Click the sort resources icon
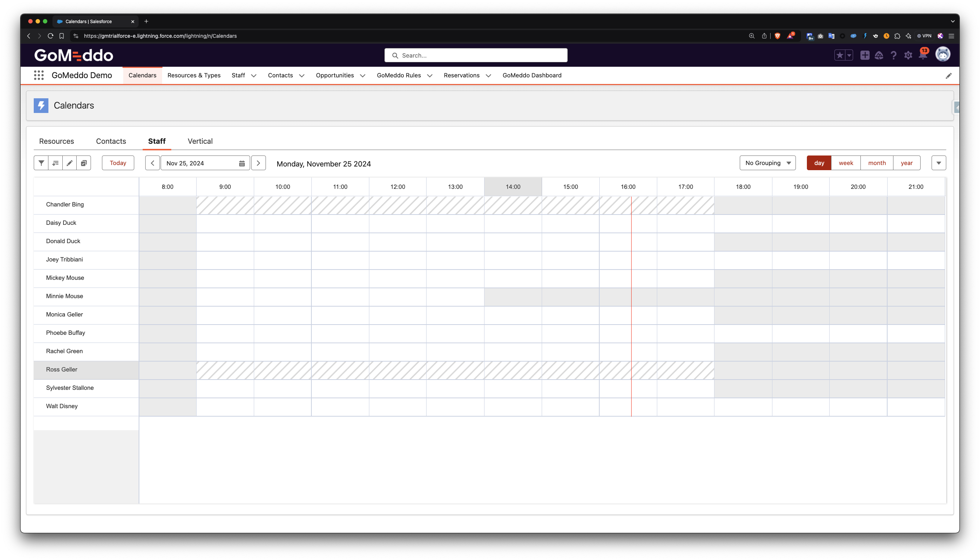The image size is (980, 560). pos(55,163)
